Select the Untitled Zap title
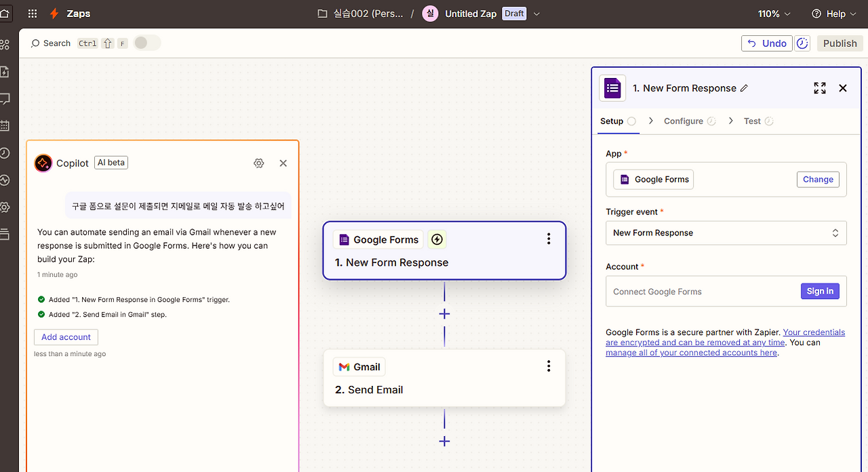This screenshot has height=472, width=868. pos(471,14)
